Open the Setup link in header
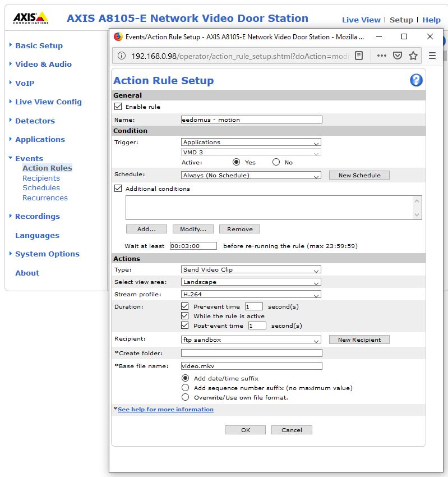 [x=401, y=20]
